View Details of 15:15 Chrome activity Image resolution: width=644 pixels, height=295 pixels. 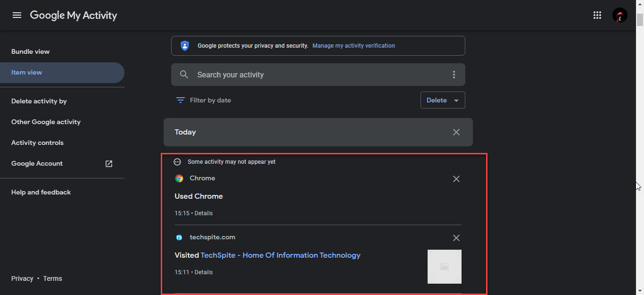pos(204,213)
